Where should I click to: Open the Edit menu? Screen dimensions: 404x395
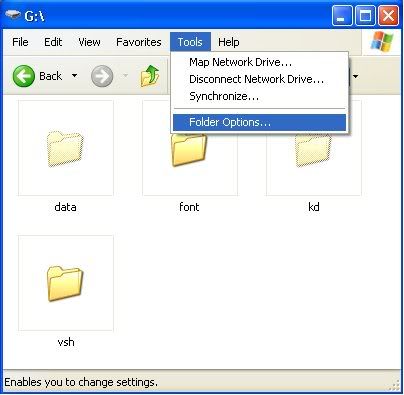[53, 42]
